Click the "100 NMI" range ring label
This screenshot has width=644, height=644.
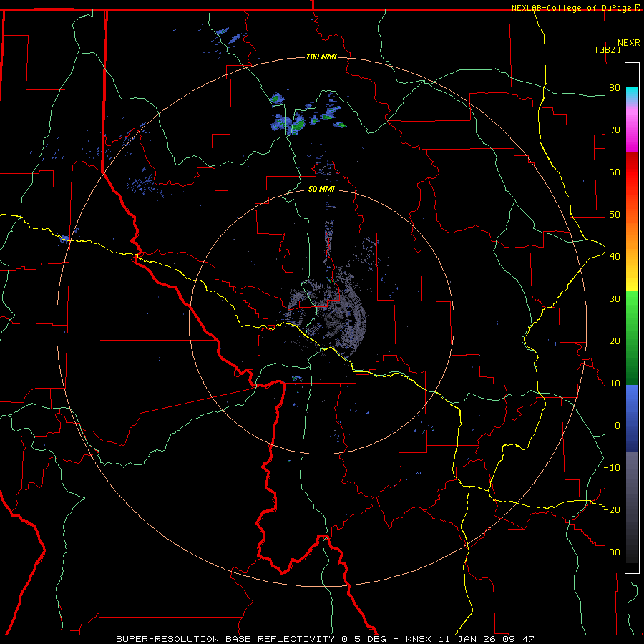[321, 57]
